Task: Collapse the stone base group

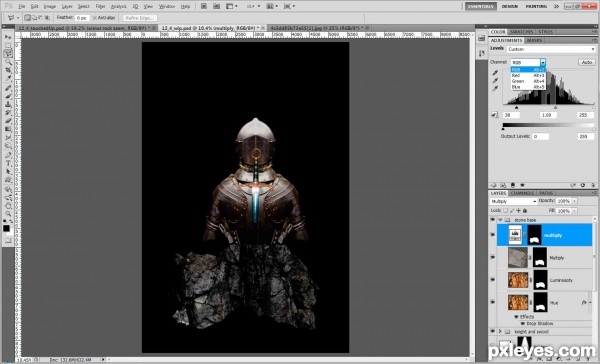Action: (500, 220)
